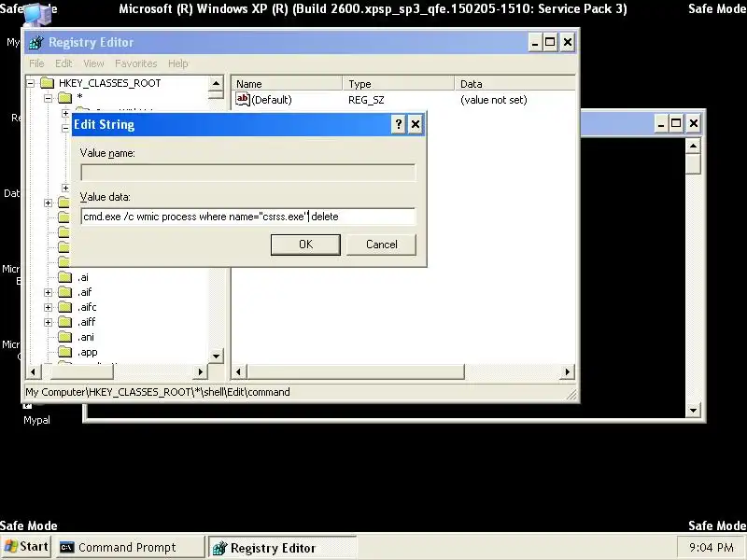Image resolution: width=747 pixels, height=560 pixels.
Task: Click the greyed Value name field
Action: click(248, 173)
